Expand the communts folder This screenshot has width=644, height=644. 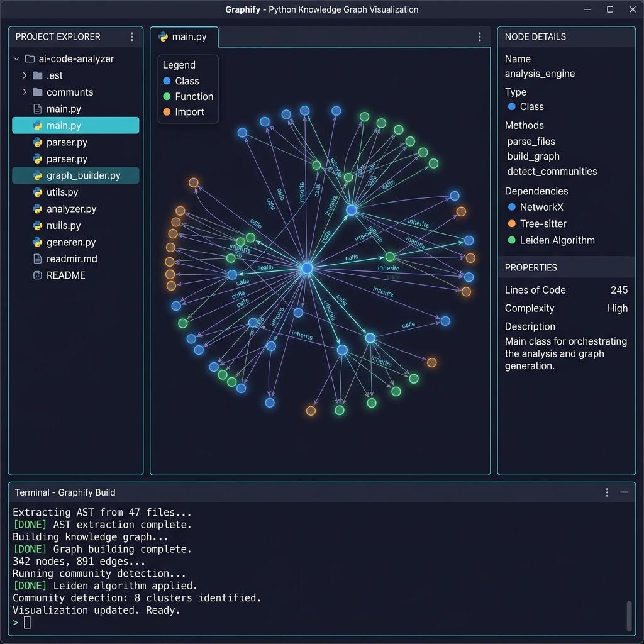25,92
